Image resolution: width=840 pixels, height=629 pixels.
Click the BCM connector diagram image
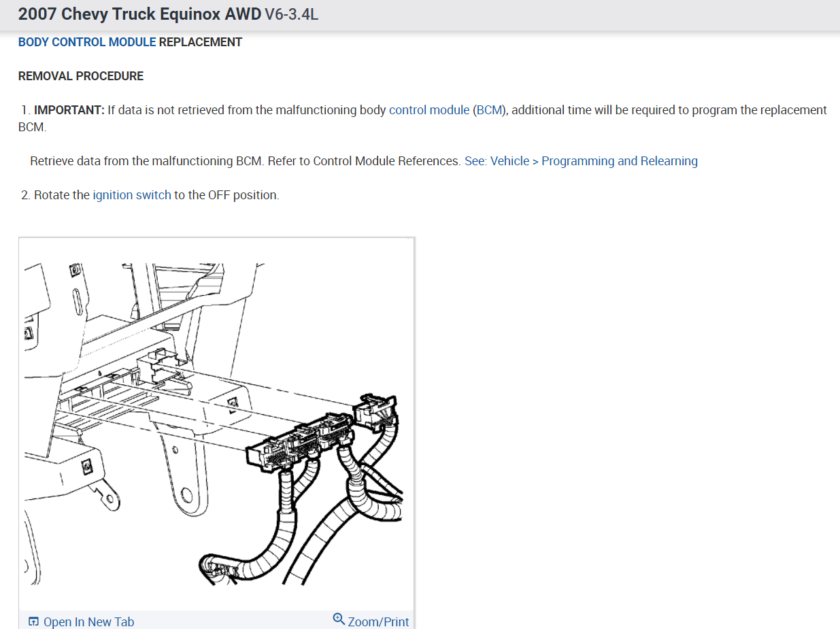point(216,424)
